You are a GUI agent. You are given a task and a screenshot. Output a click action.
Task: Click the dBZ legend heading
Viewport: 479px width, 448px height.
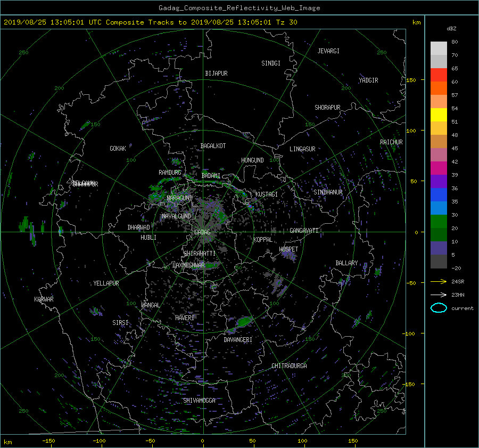[451, 28]
